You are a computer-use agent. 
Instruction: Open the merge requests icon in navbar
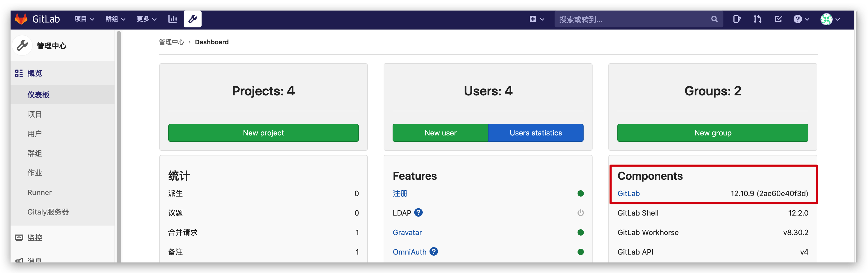(757, 19)
